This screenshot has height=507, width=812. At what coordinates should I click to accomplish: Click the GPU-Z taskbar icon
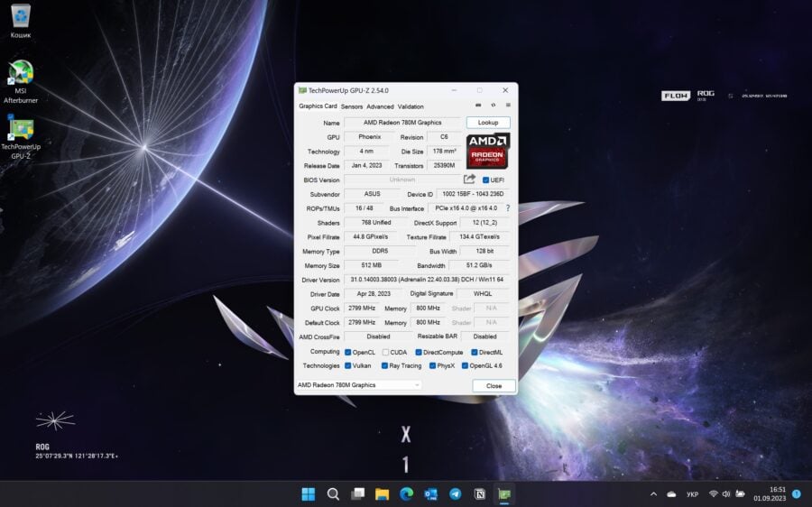(x=503, y=494)
